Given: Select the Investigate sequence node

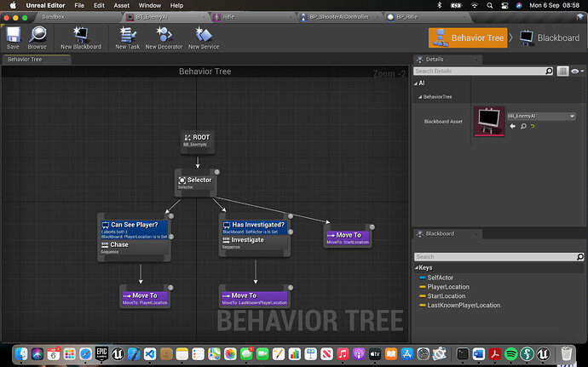Looking at the screenshot, I should coord(254,243).
